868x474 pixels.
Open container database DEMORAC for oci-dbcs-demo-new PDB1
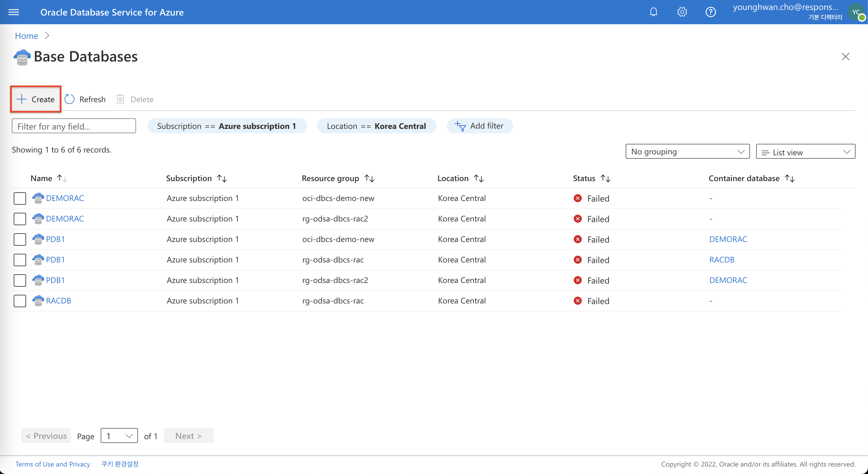tap(728, 239)
